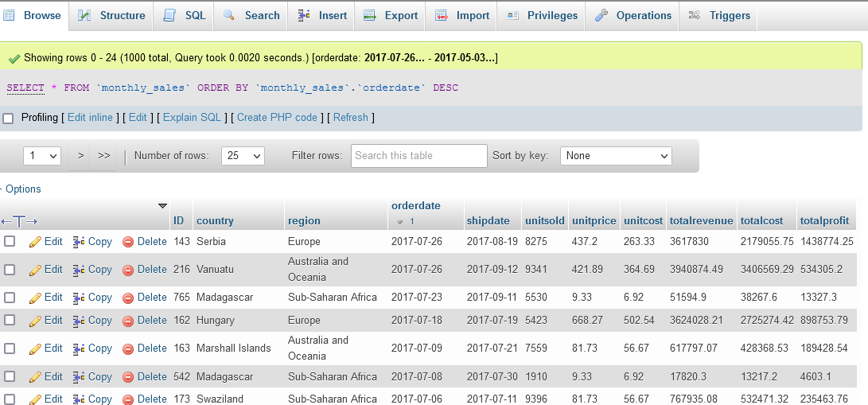The image size is (868, 405).
Task: Click the SELECT keyword in the query
Action: coord(25,88)
